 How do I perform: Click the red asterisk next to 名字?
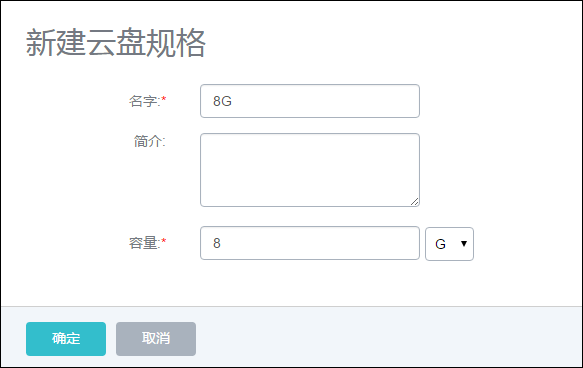pyautogui.click(x=164, y=99)
